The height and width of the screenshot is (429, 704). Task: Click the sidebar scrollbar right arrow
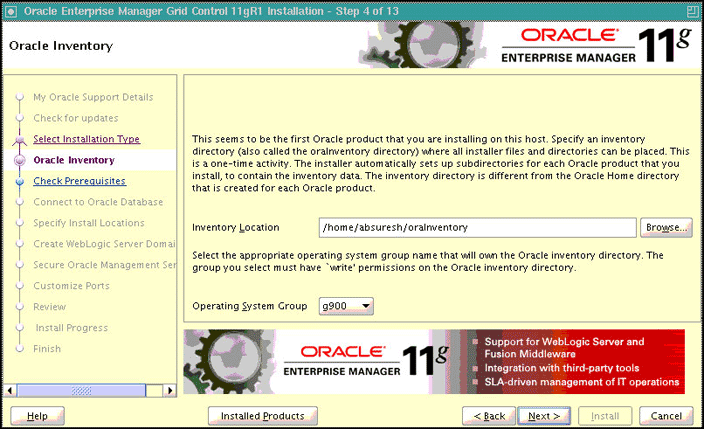[169, 390]
